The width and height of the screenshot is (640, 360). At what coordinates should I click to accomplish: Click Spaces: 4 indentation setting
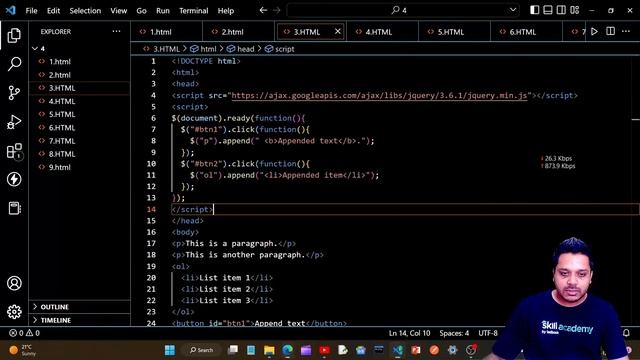point(454,333)
